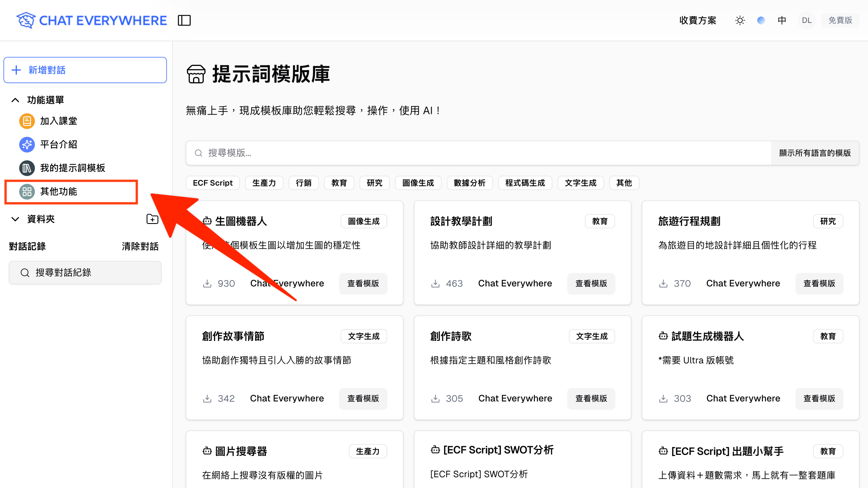Start a new chat with 新增對話
Image resolution: width=868 pixels, height=488 pixels.
[85, 70]
